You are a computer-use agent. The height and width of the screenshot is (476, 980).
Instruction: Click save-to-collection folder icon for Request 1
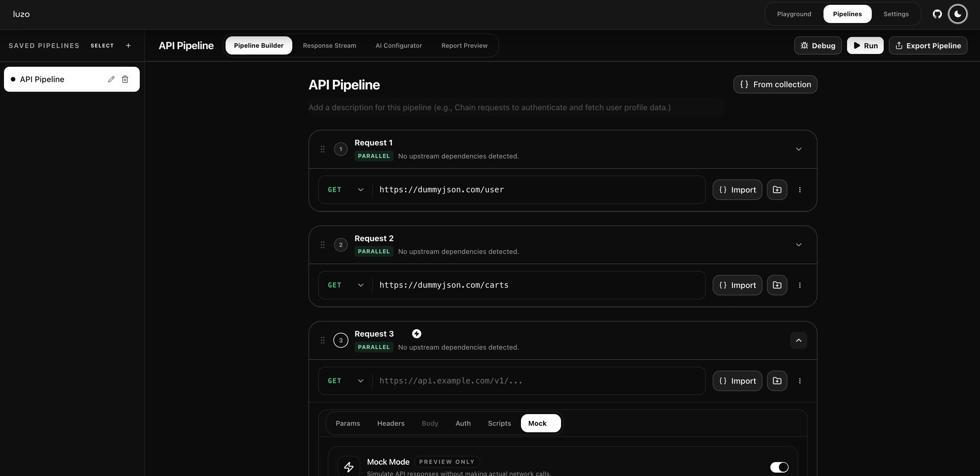777,189
